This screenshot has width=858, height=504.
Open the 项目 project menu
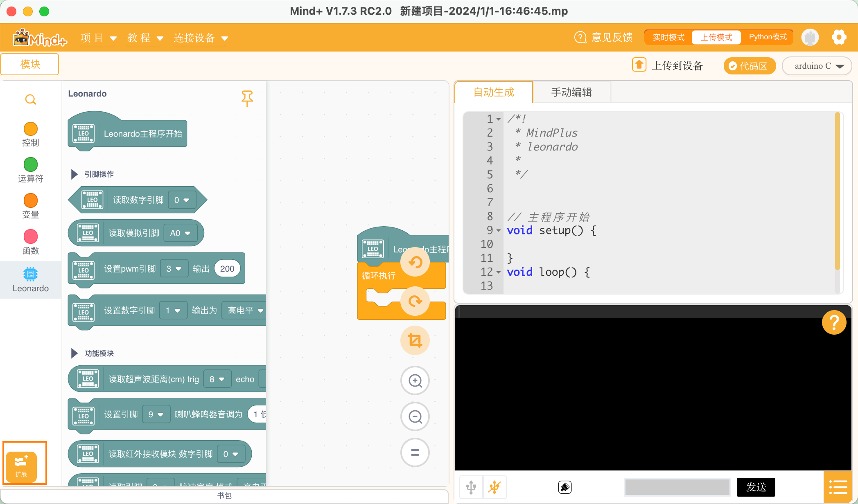pyautogui.click(x=99, y=38)
